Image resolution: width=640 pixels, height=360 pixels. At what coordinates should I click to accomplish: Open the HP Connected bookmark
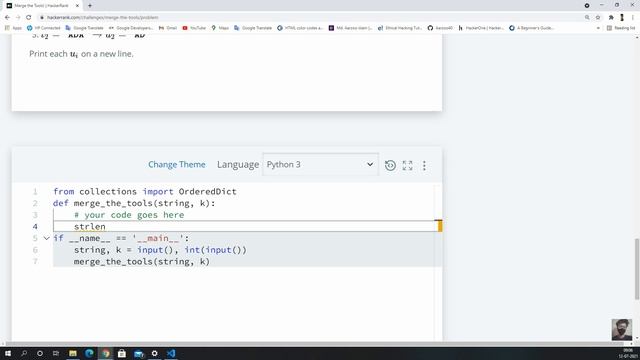click(43, 28)
